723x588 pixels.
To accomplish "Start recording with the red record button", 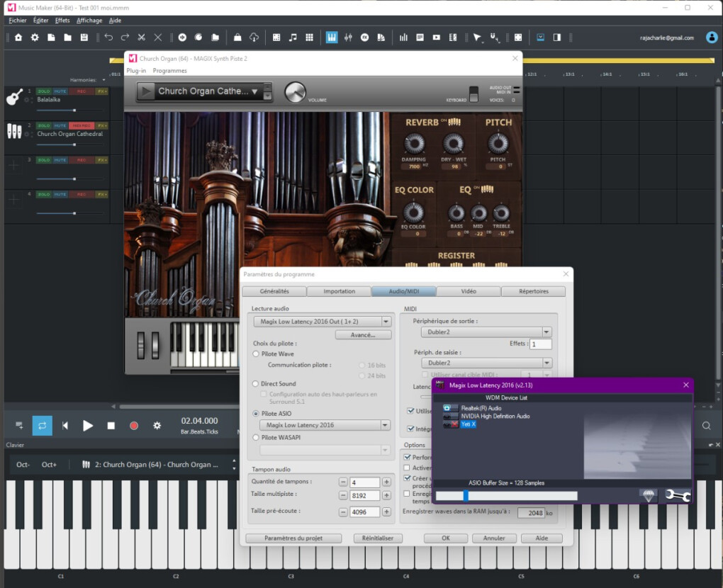I will [134, 425].
